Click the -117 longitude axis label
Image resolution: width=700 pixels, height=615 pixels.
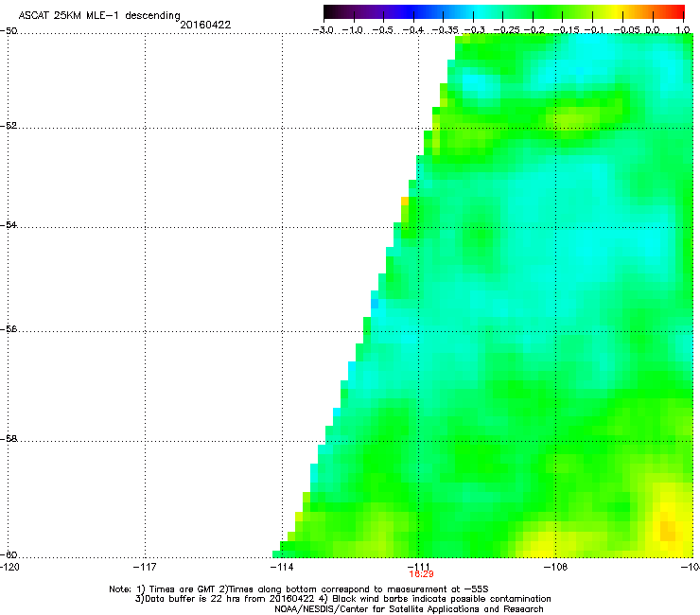pos(145,567)
